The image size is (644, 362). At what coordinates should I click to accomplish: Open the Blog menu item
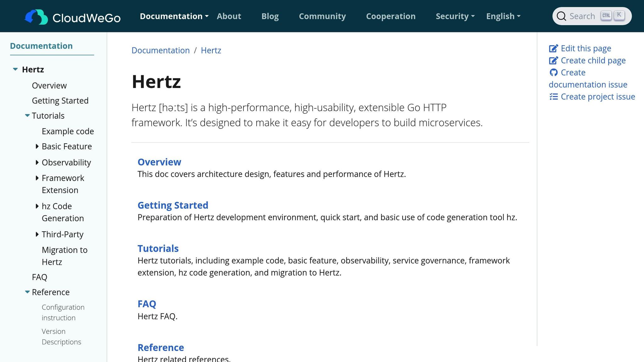tap(270, 16)
